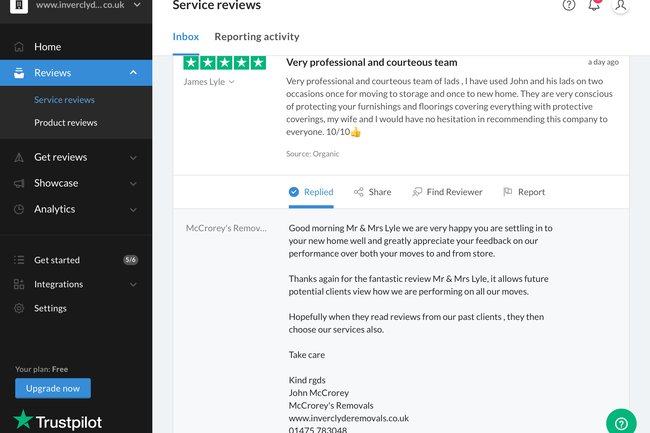Click the 'Source: Organic' text

pos(313,154)
